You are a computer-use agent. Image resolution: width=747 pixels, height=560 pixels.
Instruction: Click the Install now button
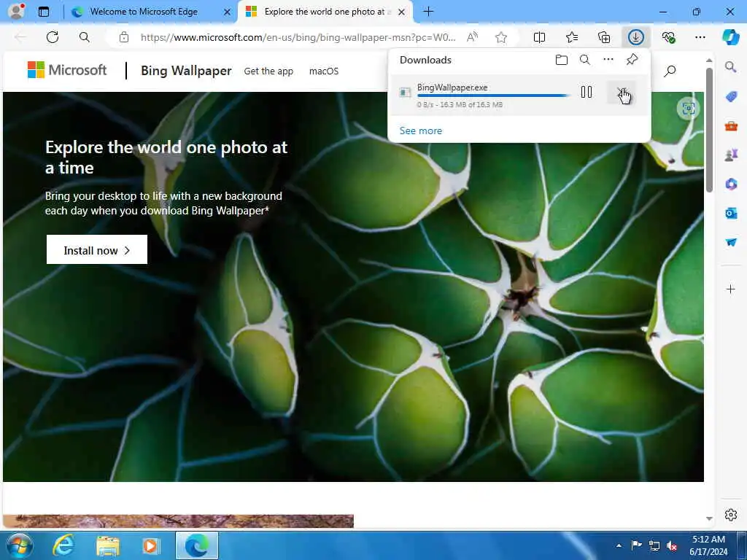tap(97, 249)
